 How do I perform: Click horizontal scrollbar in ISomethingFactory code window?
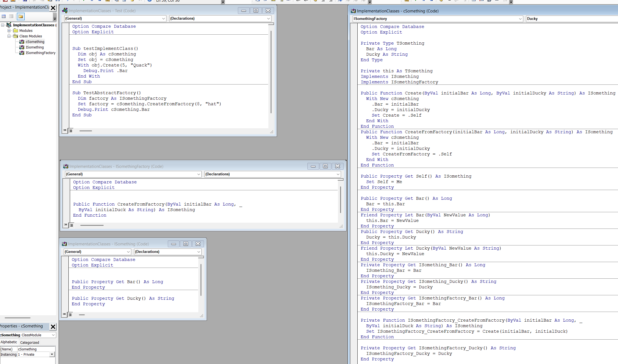[x=92, y=225]
